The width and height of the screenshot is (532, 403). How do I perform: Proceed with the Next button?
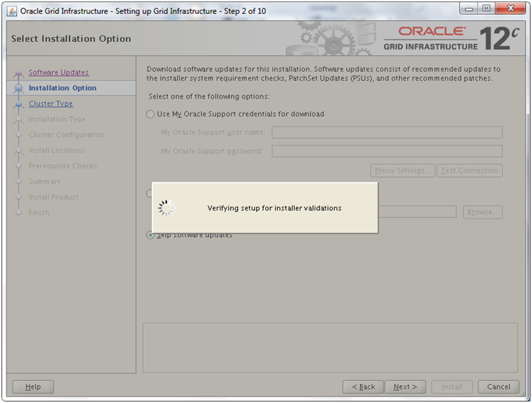(x=405, y=387)
